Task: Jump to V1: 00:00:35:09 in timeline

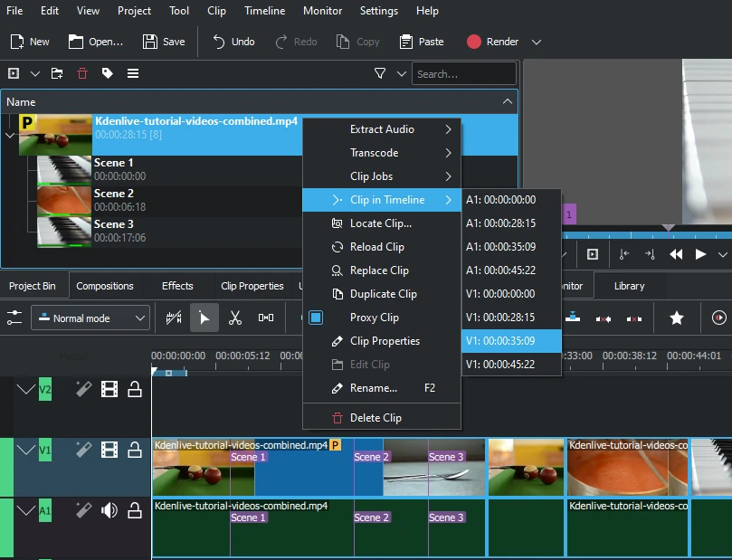Action: (511, 341)
